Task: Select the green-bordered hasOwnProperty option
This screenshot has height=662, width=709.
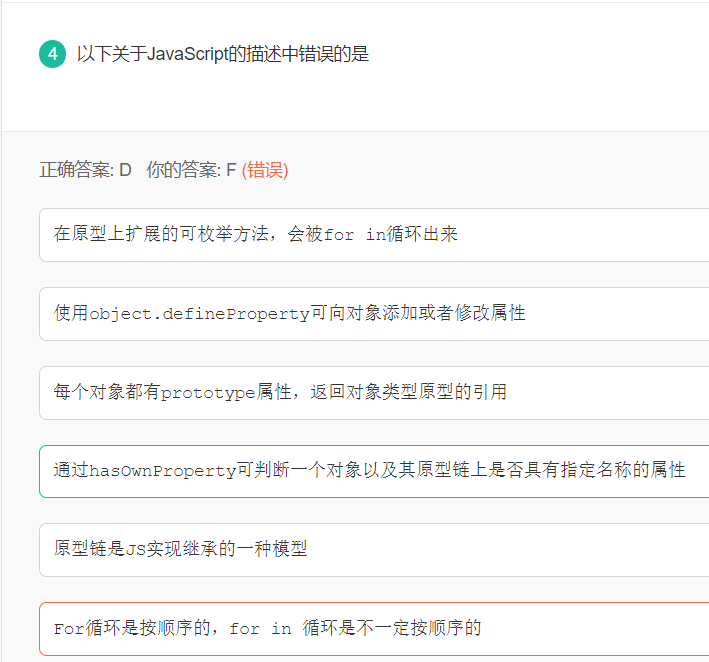Action: (x=374, y=471)
